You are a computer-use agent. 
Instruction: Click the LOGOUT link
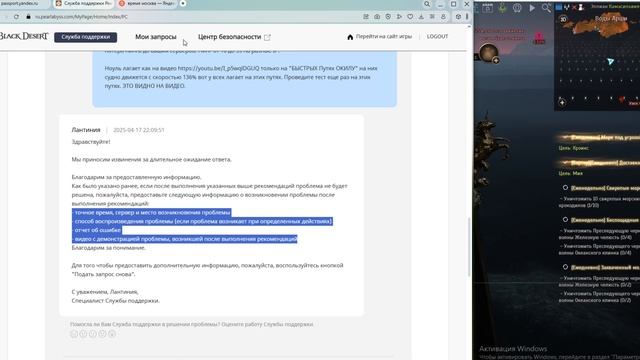[x=438, y=36]
